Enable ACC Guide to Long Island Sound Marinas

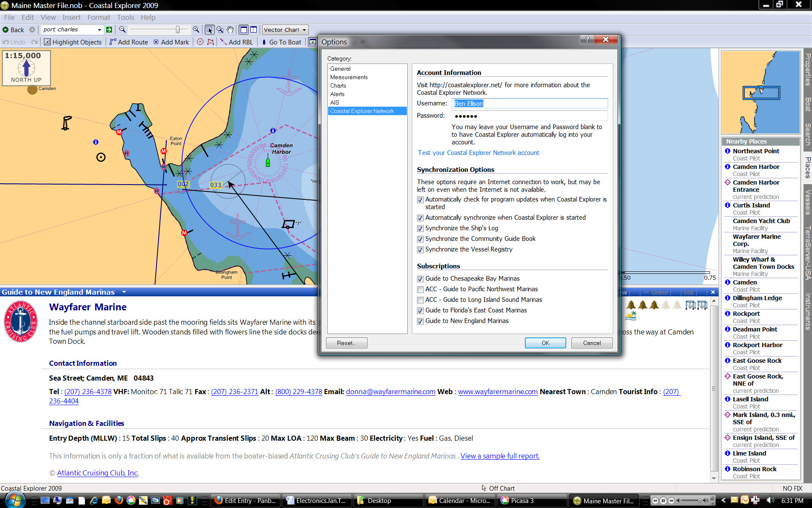[x=420, y=300]
